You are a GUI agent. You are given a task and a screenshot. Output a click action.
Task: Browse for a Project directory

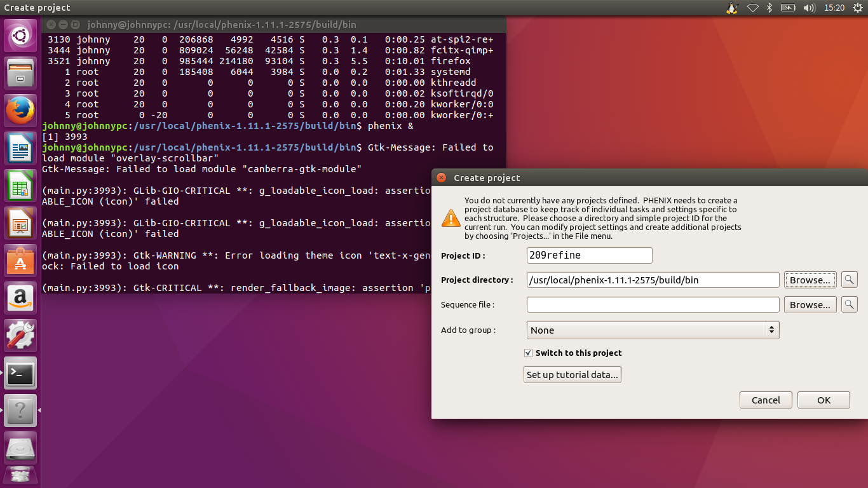click(810, 280)
